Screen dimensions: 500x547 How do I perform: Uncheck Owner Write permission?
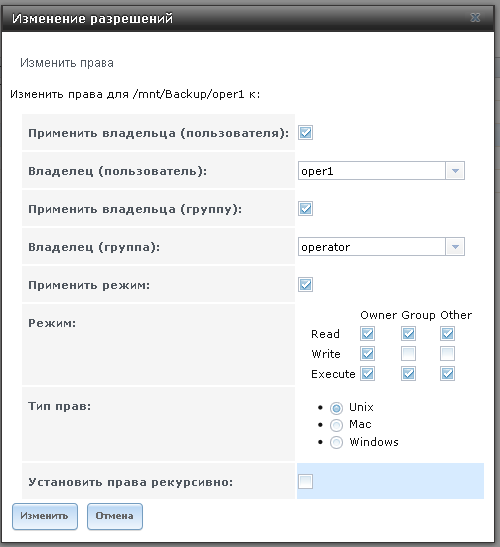(x=367, y=353)
